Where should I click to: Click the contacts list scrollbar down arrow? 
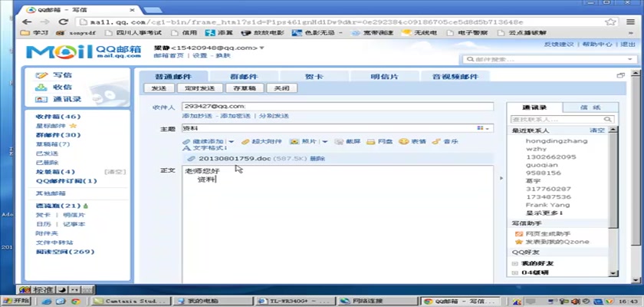pyautogui.click(x=613, y=273)
